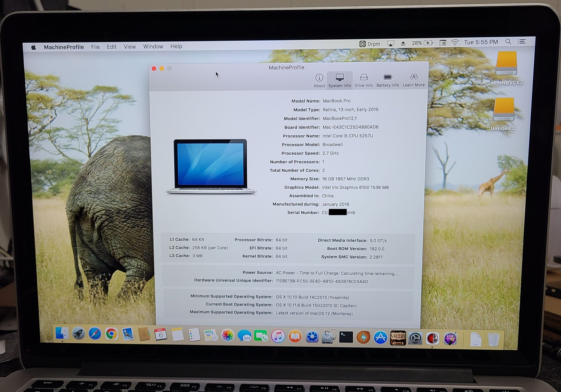Click the Wi-Fi status icon
This screenshot has width=561, height=392.
(x=455, y=42)
